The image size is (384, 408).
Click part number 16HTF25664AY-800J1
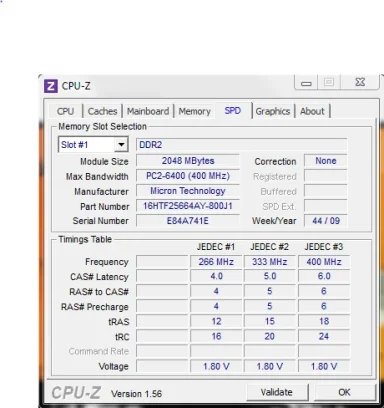(188, 206)
